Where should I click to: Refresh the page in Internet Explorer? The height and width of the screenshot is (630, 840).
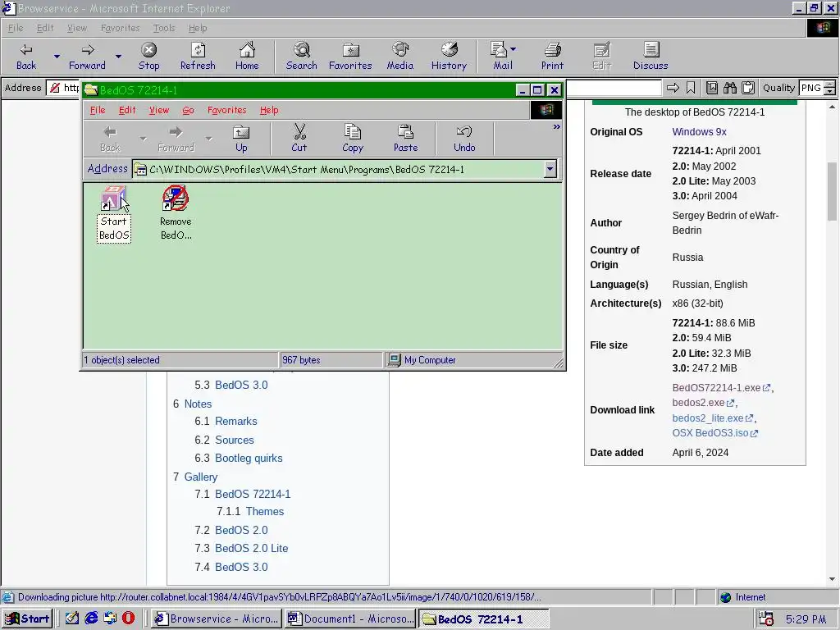coord(198,57)
